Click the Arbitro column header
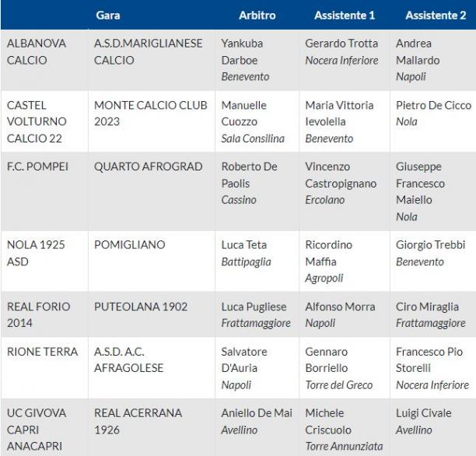Screen dimensions: 476x456 (x=257, y=16)
